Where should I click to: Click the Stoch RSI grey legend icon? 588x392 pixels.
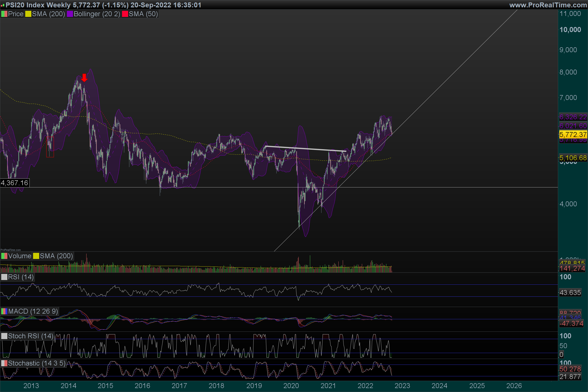pos(4,336)
